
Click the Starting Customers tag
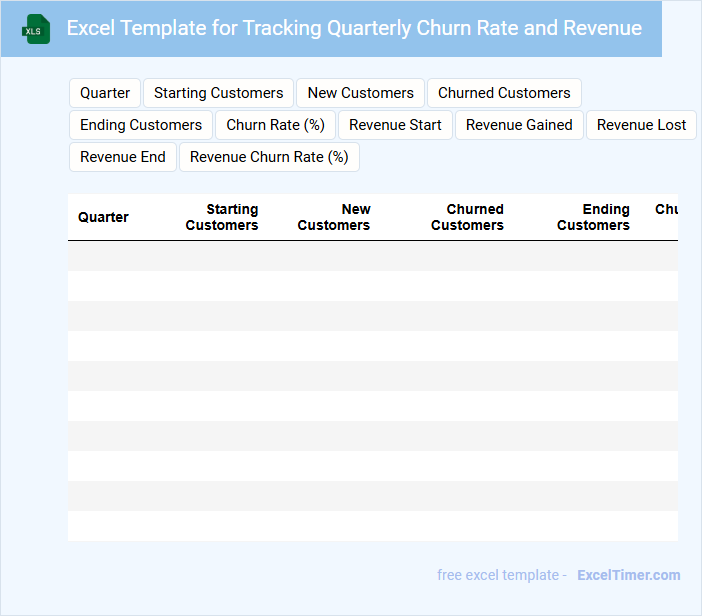tap(218, 93)
